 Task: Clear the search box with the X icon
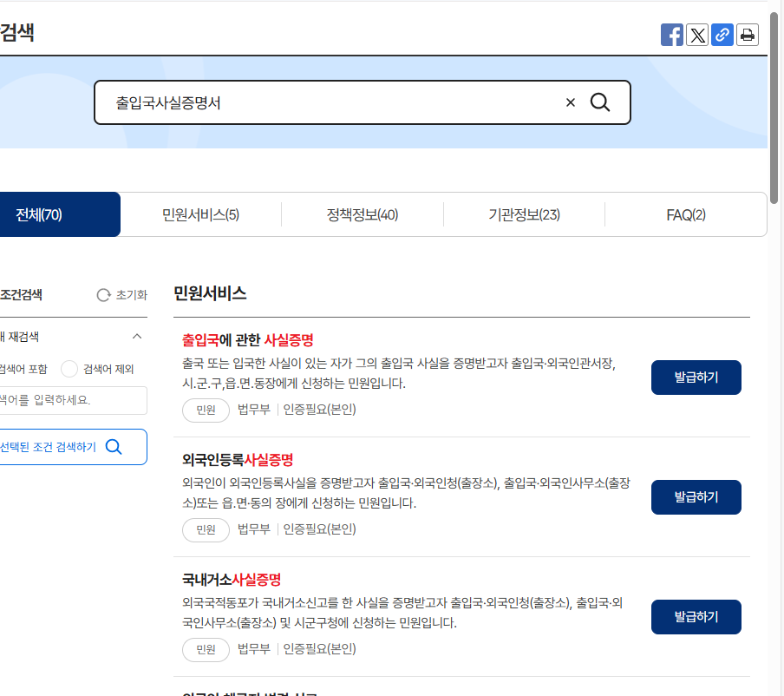pos(570,102)
